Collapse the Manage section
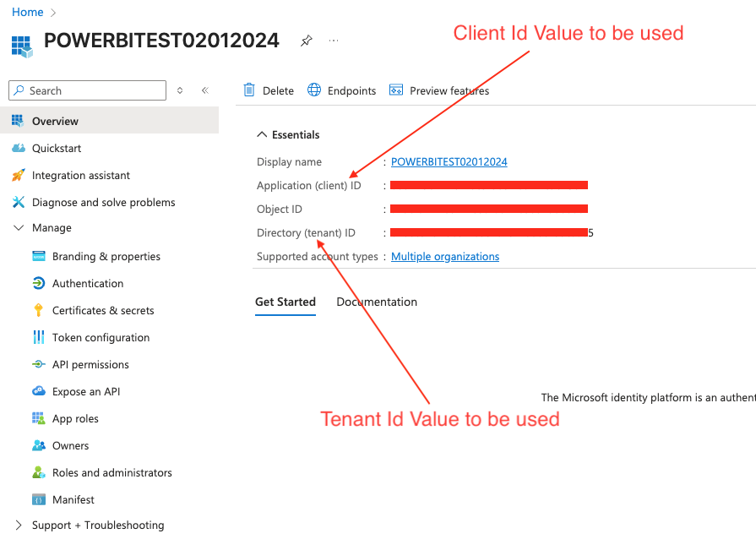 [x=19, y=227]
